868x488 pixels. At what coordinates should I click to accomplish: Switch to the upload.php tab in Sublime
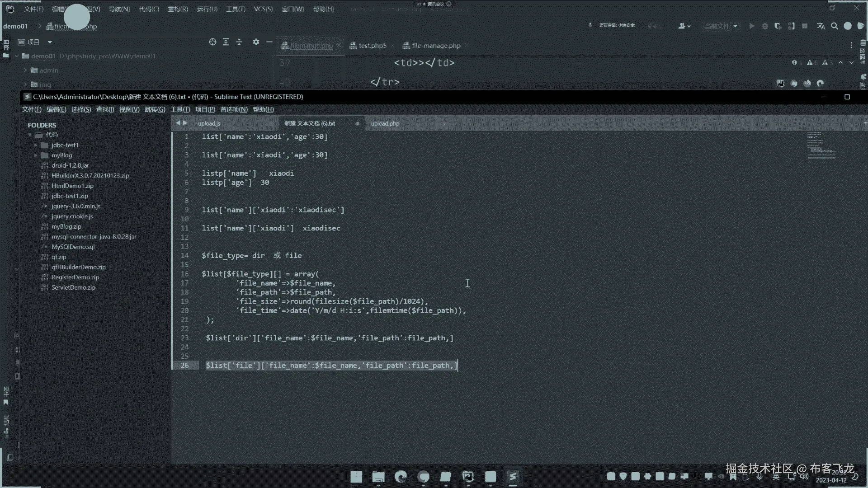[x=385, y=123]
